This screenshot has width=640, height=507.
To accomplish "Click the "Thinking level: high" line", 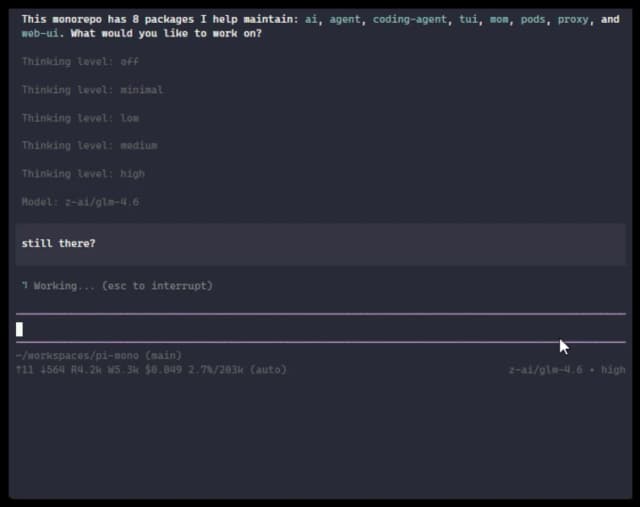I will pos(83,174).
